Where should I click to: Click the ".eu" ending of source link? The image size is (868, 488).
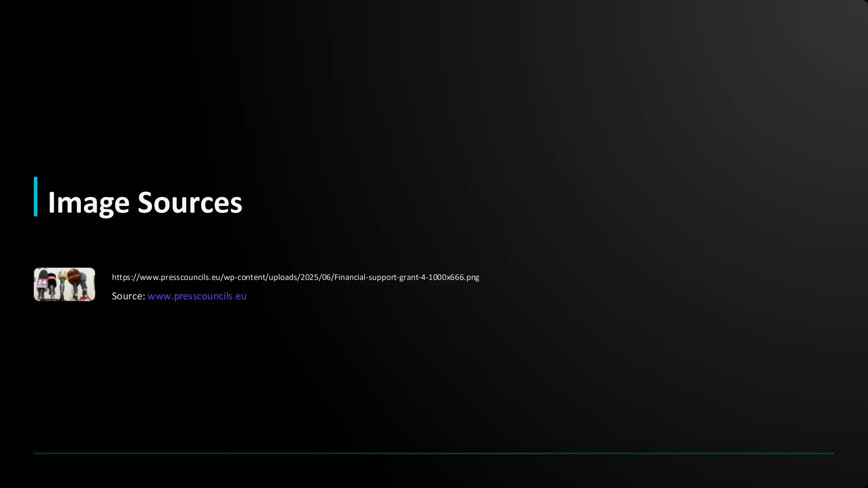tap(239, 296)
